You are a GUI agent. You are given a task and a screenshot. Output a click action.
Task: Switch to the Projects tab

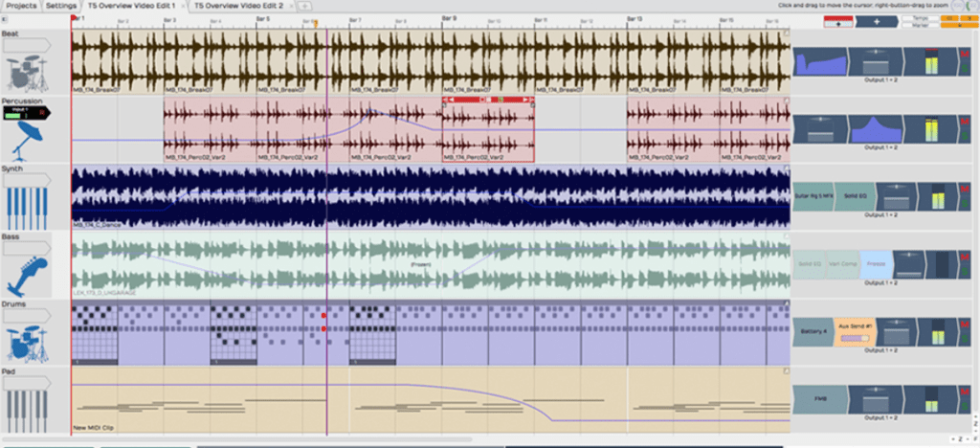pos(21,6)
